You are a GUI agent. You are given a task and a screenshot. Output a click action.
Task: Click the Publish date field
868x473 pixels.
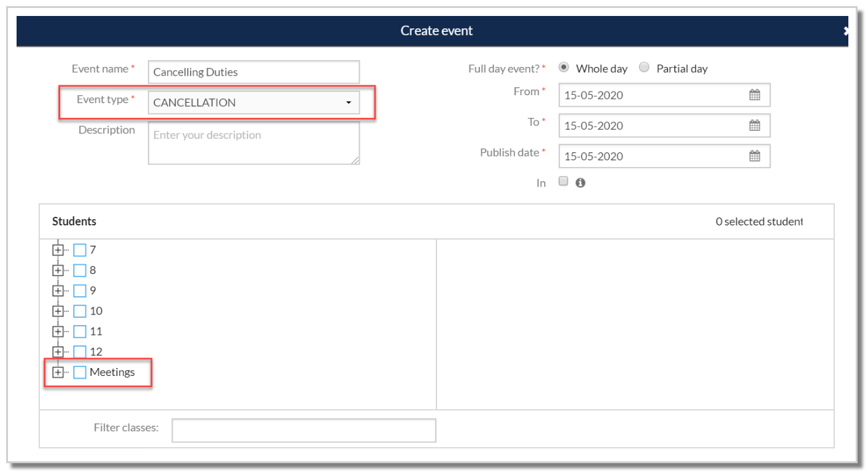pyautogui.click(x=664, y=156)
